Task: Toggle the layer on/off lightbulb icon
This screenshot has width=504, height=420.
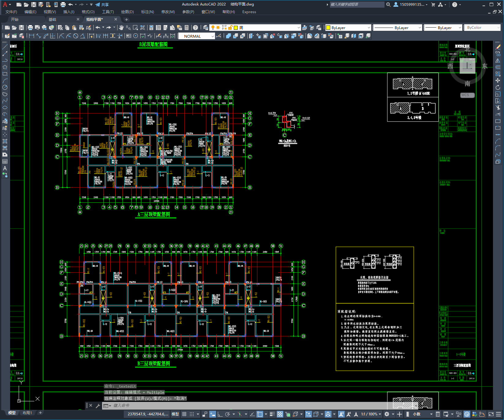Action: 213,28
